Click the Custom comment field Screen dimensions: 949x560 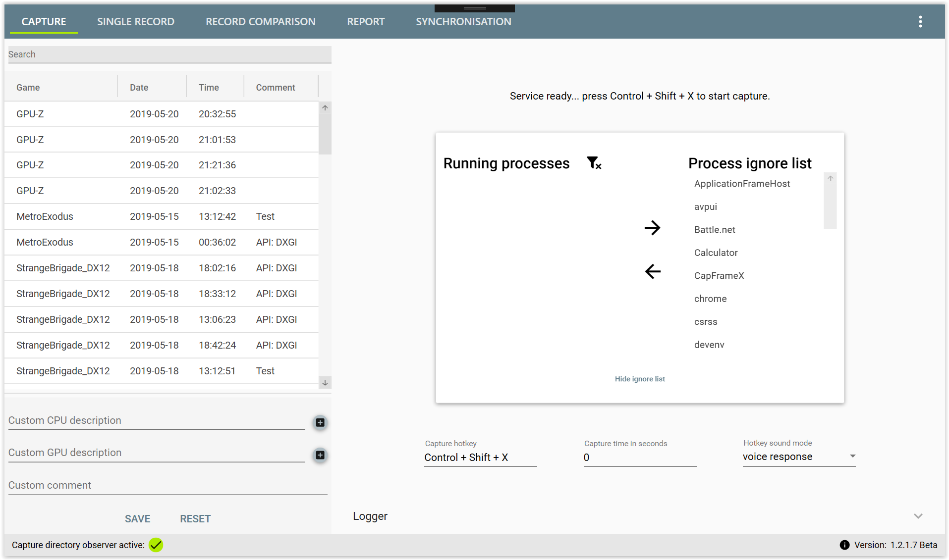[x=167, y=485]
